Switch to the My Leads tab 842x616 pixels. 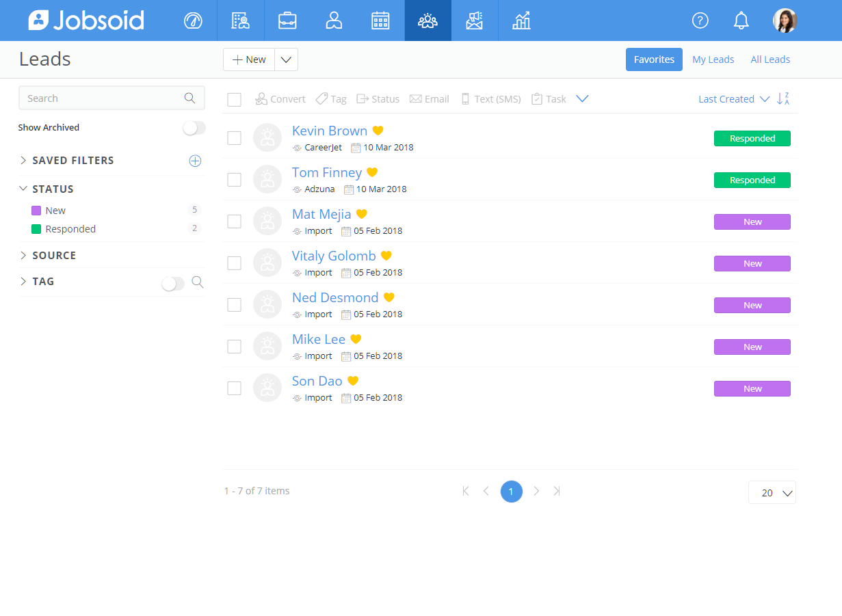[x=713, y=59]
